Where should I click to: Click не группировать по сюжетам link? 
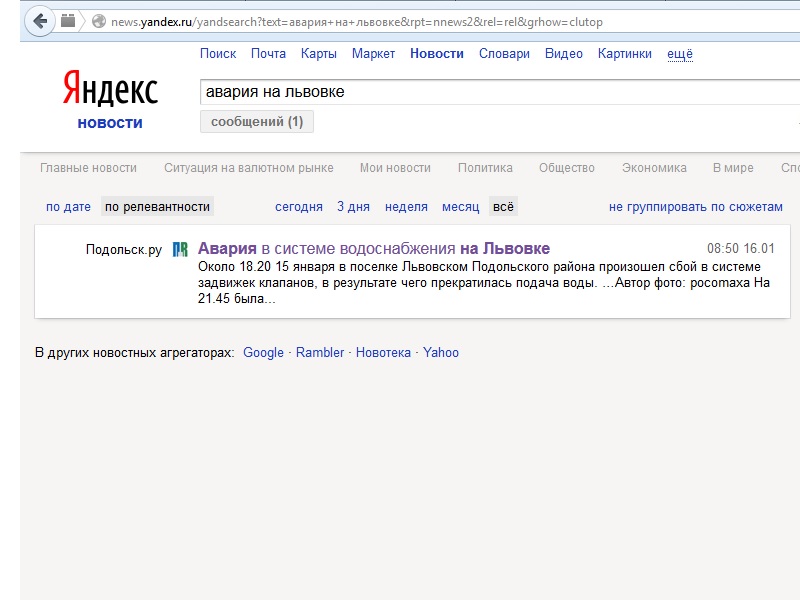click(696, 207)
